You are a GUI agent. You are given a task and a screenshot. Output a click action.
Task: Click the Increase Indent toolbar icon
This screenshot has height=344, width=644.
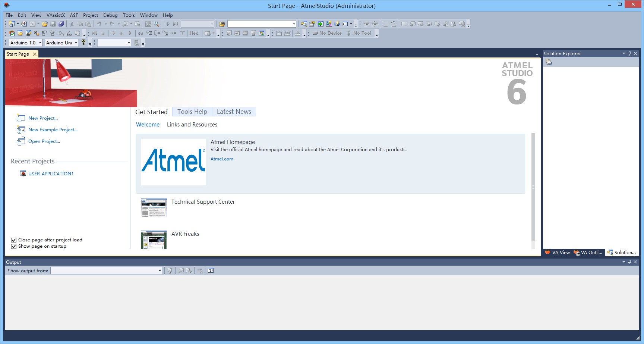pyautogui.click(x=375, y=24)
